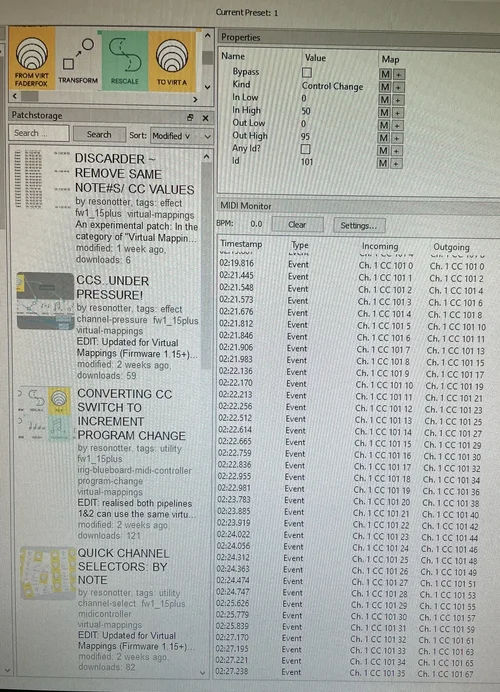Click plus map button for Kind

coord(398,87)
